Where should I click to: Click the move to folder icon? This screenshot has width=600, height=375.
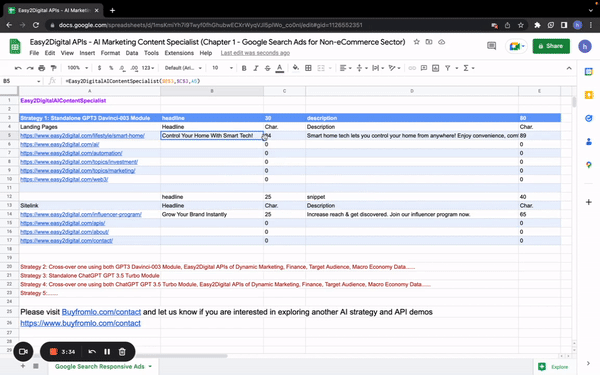429,42
